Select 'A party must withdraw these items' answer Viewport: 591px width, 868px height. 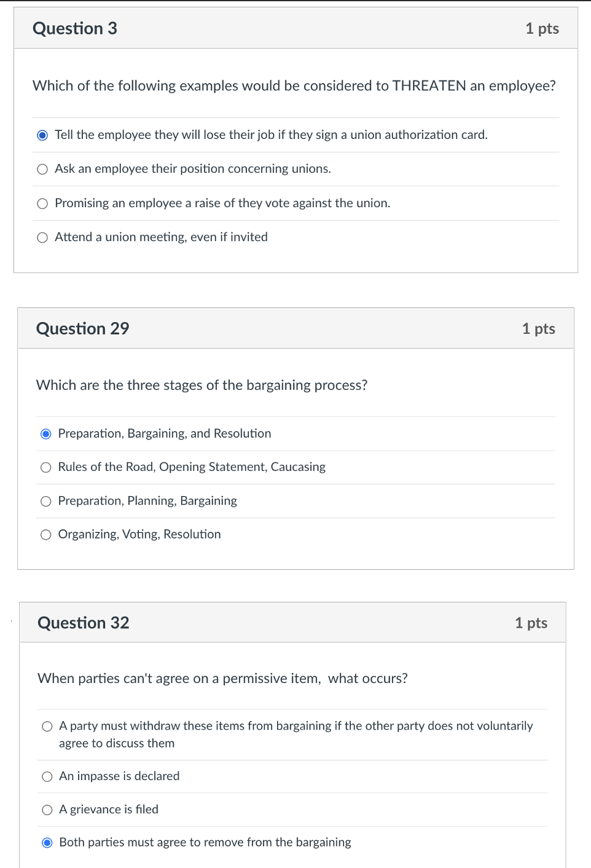(47, 726)
